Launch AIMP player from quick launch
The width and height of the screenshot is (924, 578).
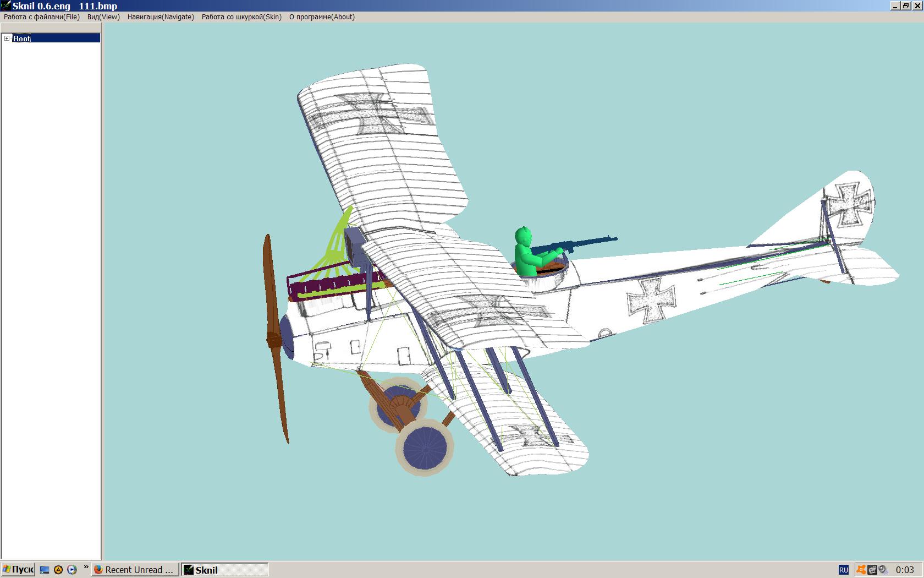58,570
